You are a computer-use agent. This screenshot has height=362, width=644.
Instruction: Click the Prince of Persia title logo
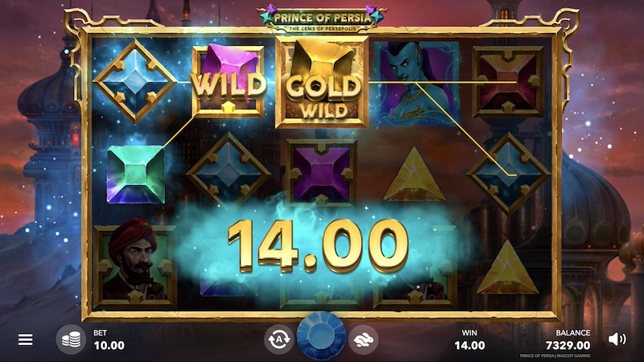click(x=322, y=19)
